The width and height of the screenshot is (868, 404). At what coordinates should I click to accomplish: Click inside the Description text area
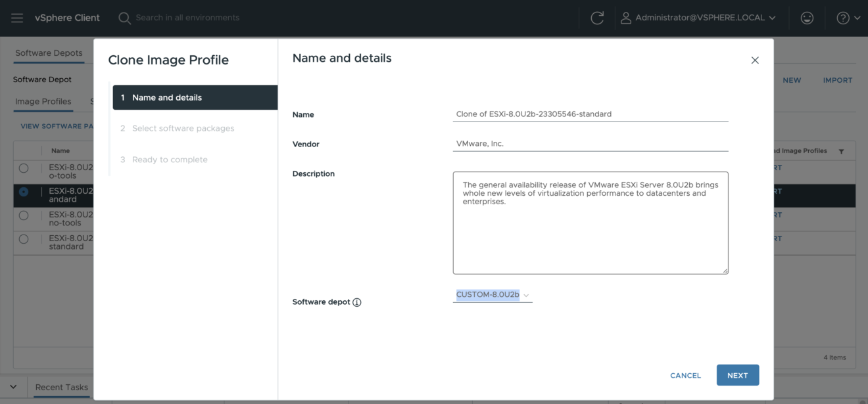(x=590, y=233)
